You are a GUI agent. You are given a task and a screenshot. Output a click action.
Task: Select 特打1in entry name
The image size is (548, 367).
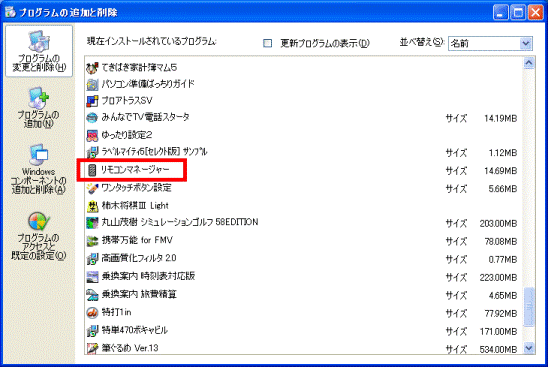116,312
